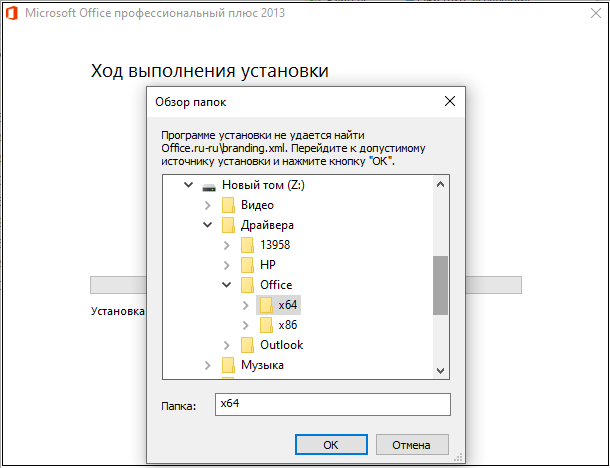This screenshot has height=468, width=610.
Task: Select the Видео folder name
Action: pyautogui.click(x=257, y=205)
